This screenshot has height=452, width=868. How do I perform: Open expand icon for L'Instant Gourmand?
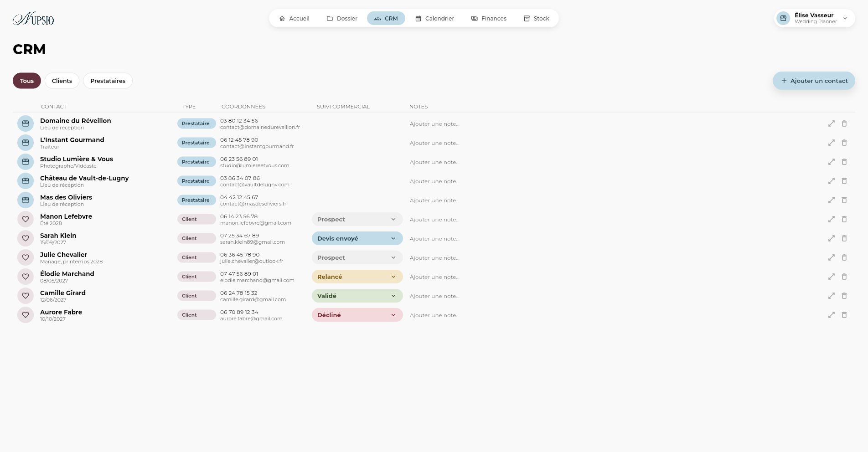tap(832, 143)
